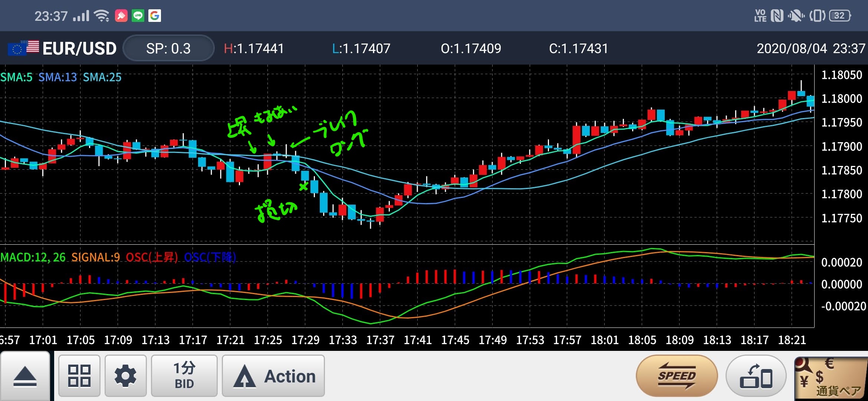Tap the 1.18000 price scale label
The height and width of the screenshot is (401, 868).
click(841, 99)
